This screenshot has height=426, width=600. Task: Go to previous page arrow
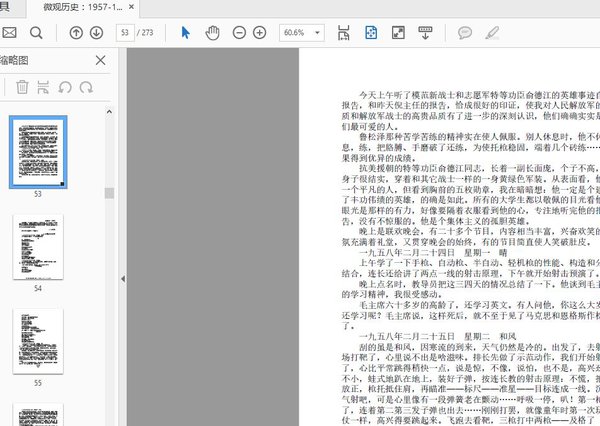click(76, 33)
